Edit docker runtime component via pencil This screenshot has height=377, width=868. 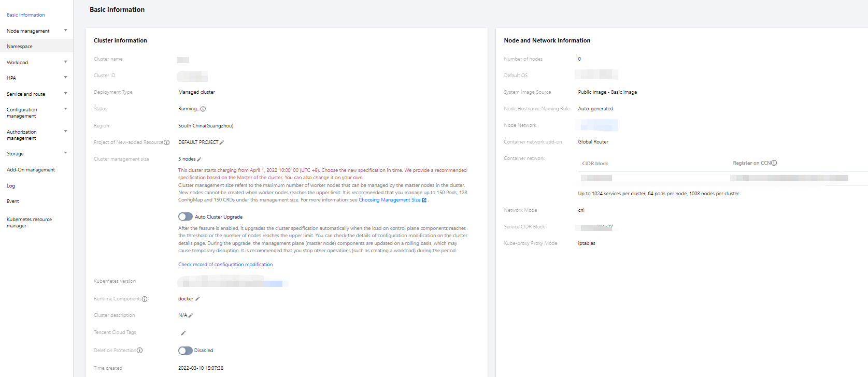197,299
